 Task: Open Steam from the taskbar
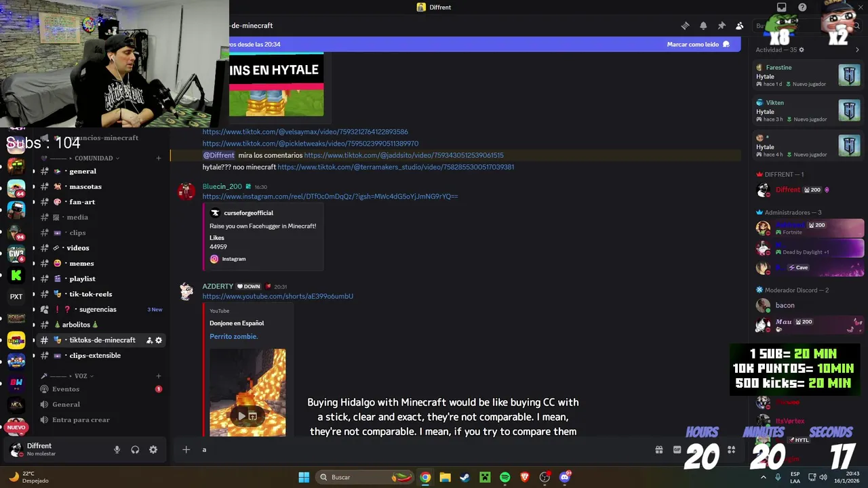point(465,477)
